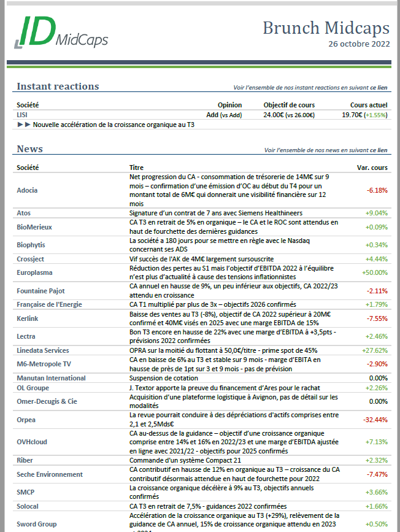Select Seche Environnement company name
Image resolution: width=400 pixels, height=532 pixels.
pyautogui.click(x=50, y=475)
